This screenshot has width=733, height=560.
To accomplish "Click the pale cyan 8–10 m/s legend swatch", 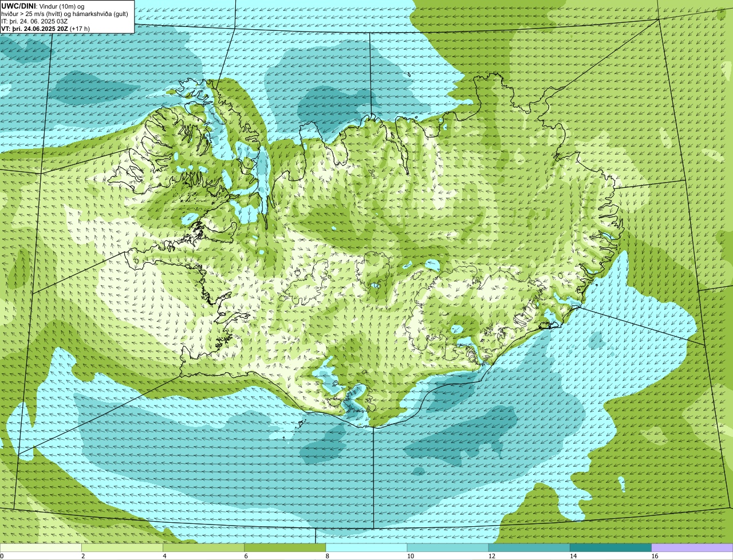I will pos(366,547).
